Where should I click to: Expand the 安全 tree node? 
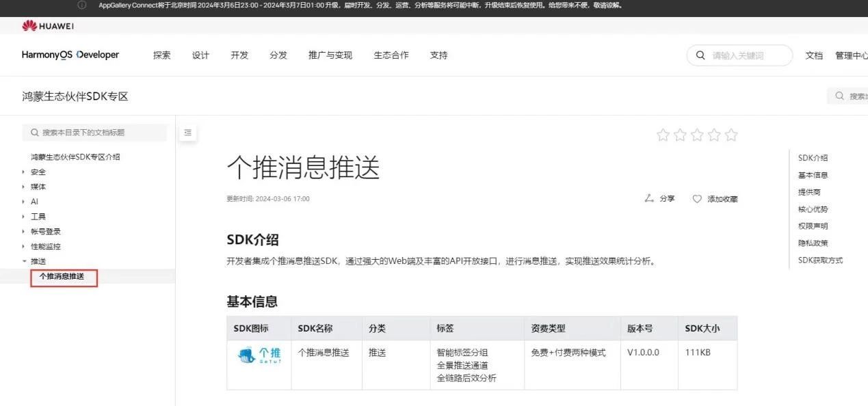pos(24,172)
